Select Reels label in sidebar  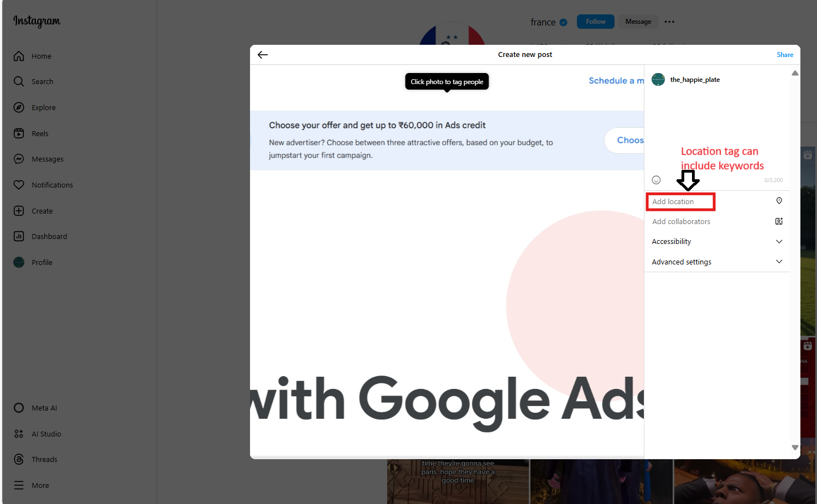[x=40, y=133]
